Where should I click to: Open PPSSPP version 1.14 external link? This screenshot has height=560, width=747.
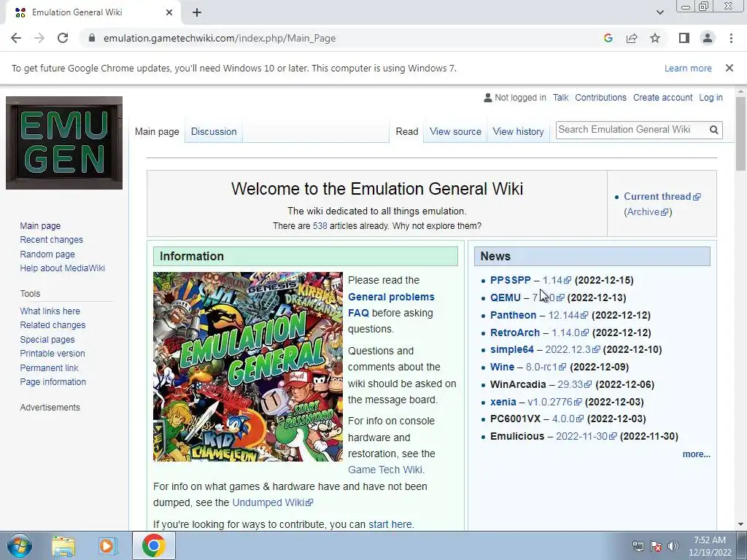[557, 280]
